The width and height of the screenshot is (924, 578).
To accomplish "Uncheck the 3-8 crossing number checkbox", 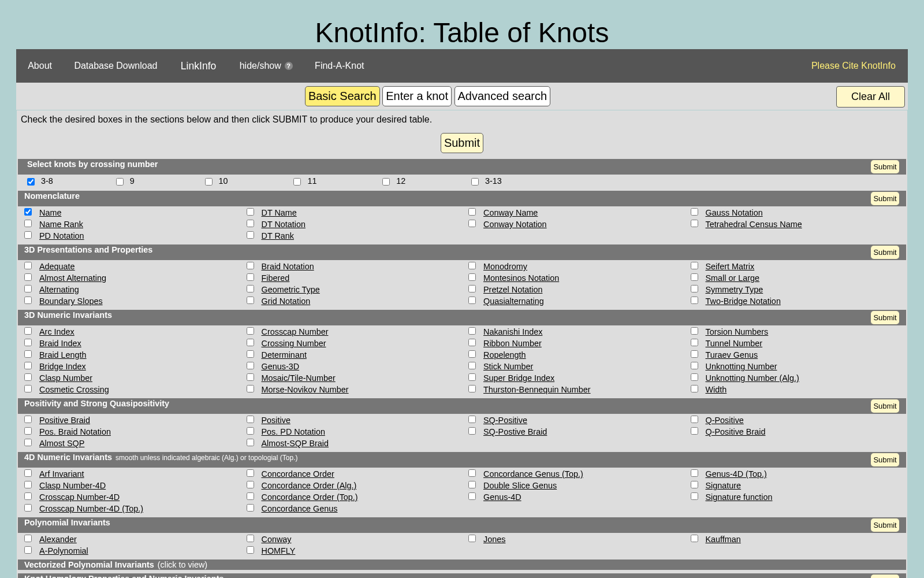I will [x=31, y=181].
